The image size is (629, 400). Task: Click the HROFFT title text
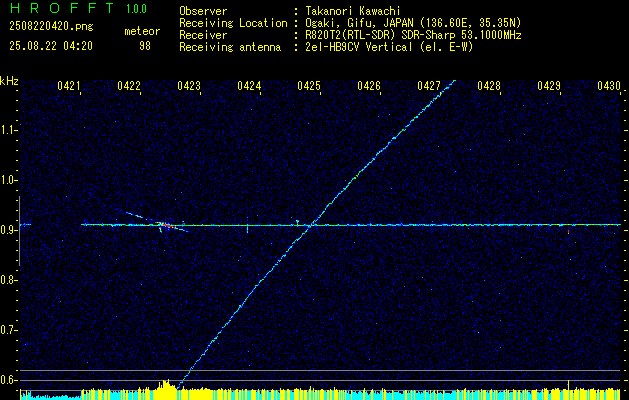(x=62, y=8)
